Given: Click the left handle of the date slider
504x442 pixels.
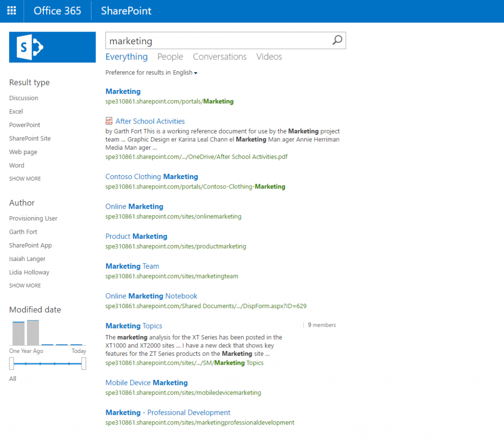Looking at the screenshot, I should 12,364.
